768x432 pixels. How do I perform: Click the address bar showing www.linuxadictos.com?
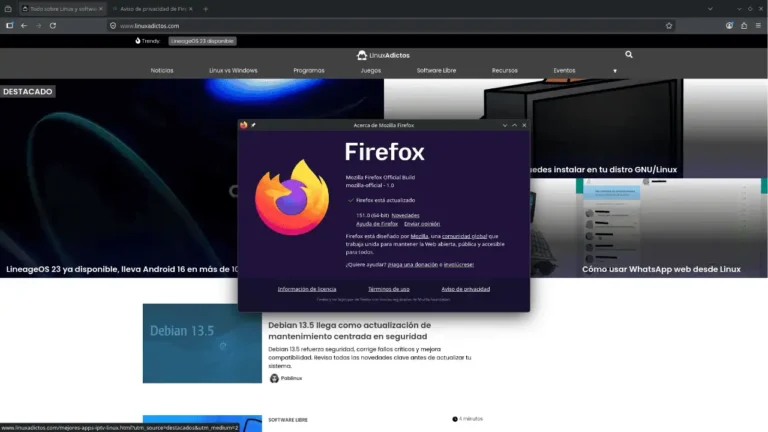[x=391, y=25]
